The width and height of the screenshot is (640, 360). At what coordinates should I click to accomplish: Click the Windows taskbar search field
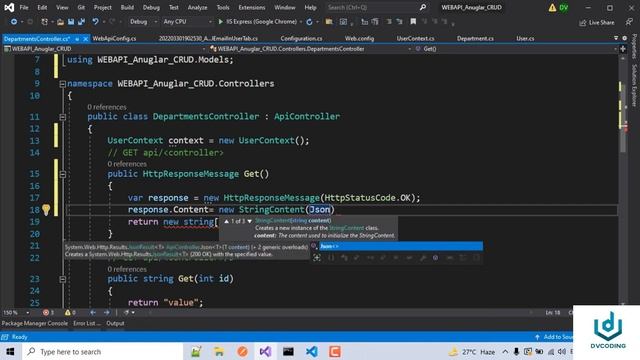point(102,351)
